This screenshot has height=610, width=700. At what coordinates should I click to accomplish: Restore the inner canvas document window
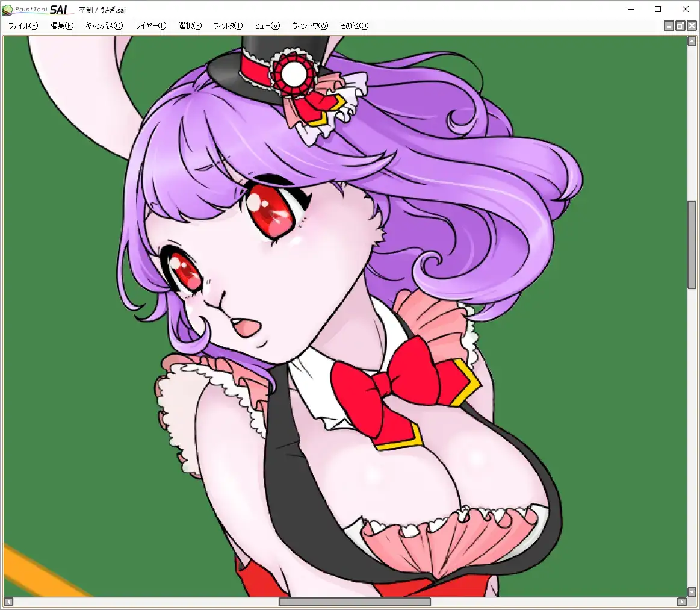pos(680,26)
